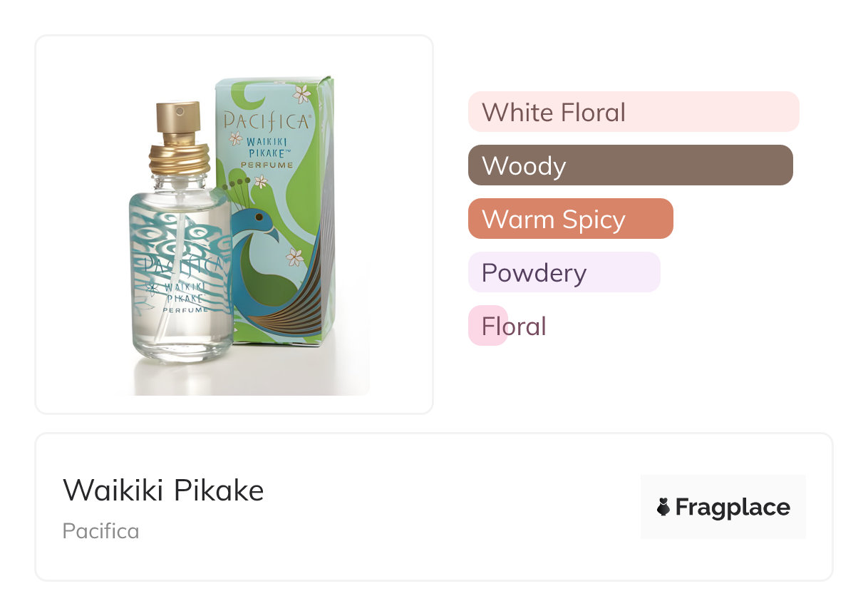This screenshot has width=868, height=616.
Task: Select the White Floral accord bar
Action: coord(633,112)
